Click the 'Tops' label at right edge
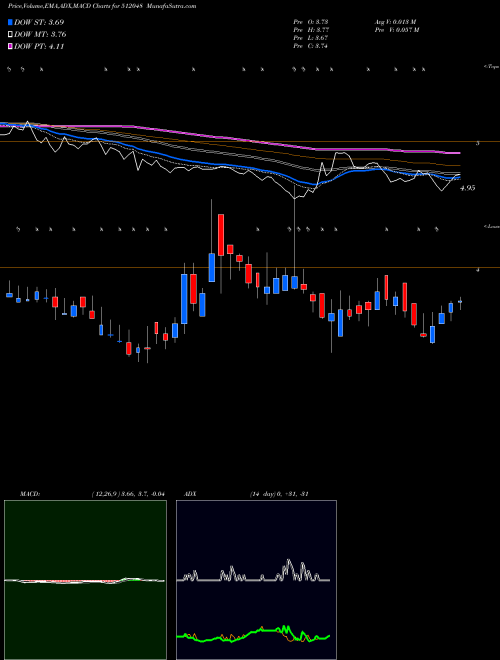Image resolution: width=500 pixels, height=660 pixels. pos(492,67)
